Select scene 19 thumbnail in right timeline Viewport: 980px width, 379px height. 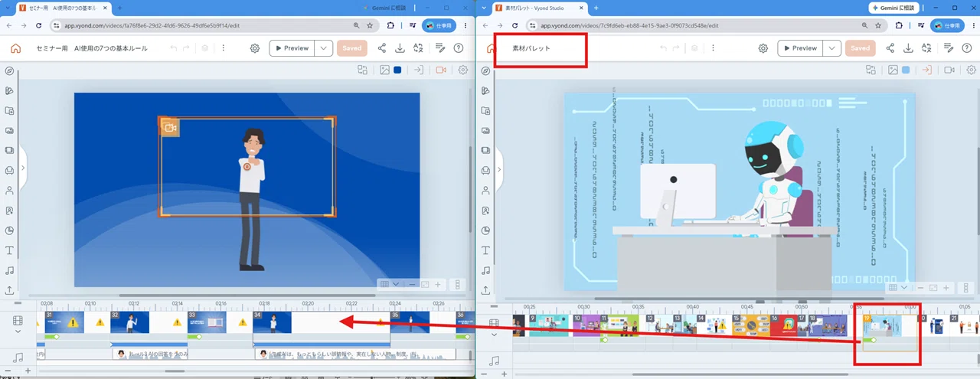click(x=882, y=325)
